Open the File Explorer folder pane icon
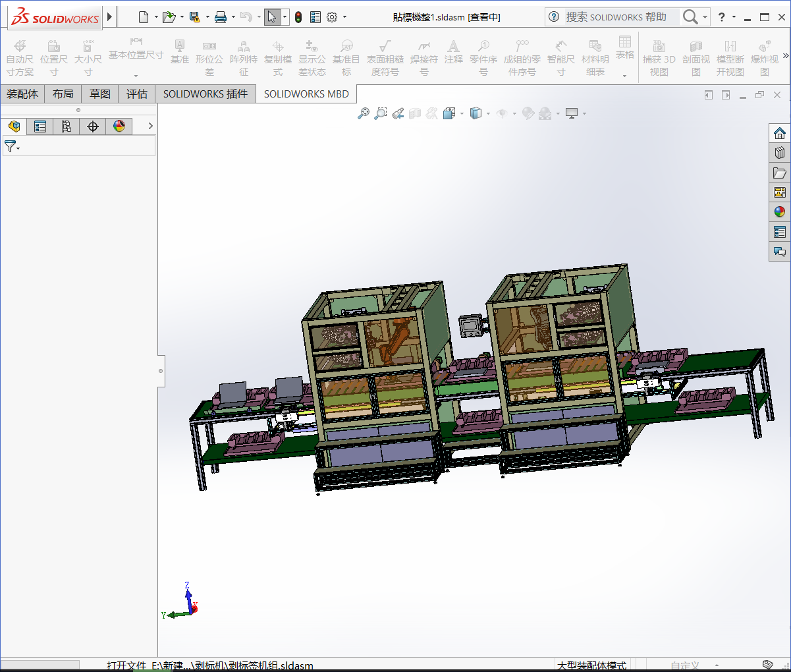The height and width of the screenshot is (672, 791). pyautogui.click(x=780, y=173)
